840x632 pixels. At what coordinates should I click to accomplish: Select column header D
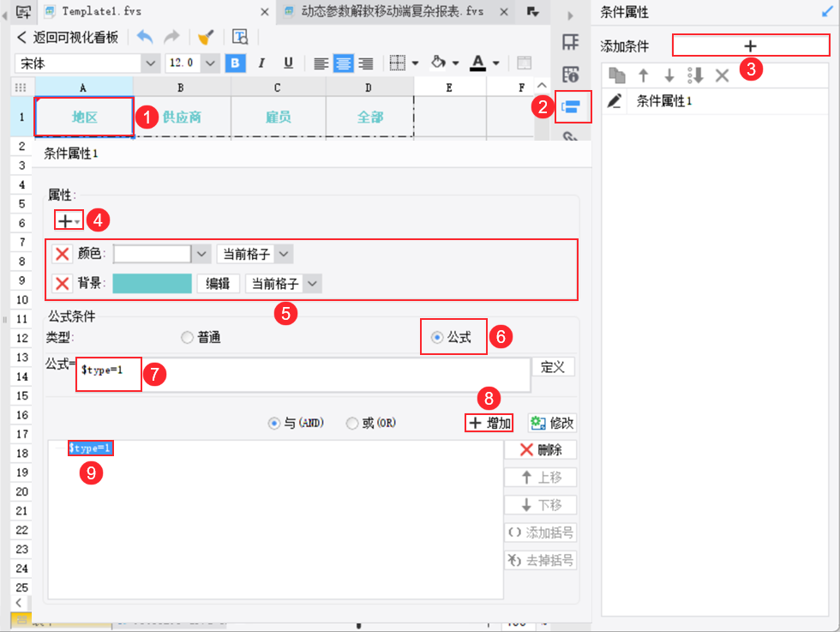[369, 87]
